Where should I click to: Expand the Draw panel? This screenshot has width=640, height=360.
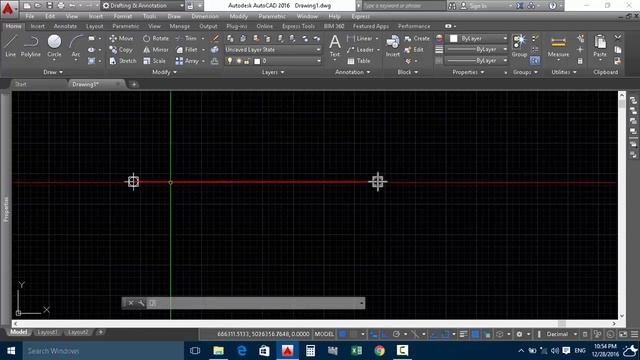(x=53, y=72)
